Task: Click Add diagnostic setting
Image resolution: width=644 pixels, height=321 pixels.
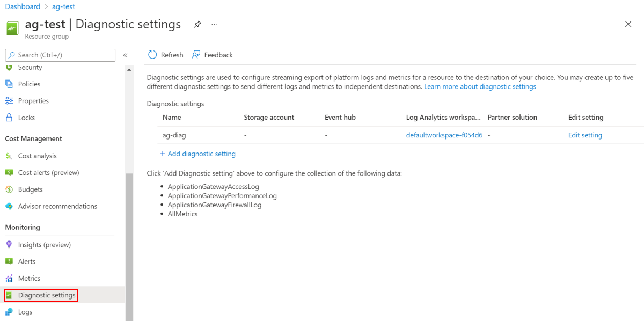Action: point(198,154)
